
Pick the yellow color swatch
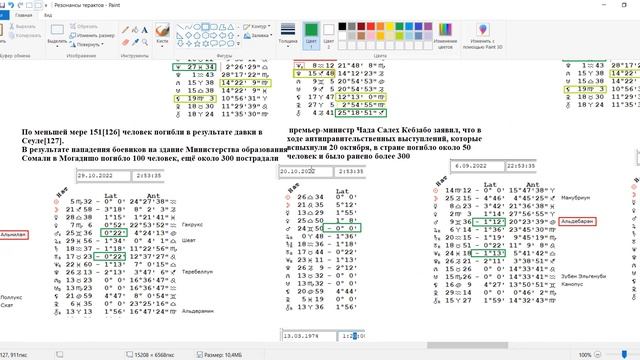point(390,27)
